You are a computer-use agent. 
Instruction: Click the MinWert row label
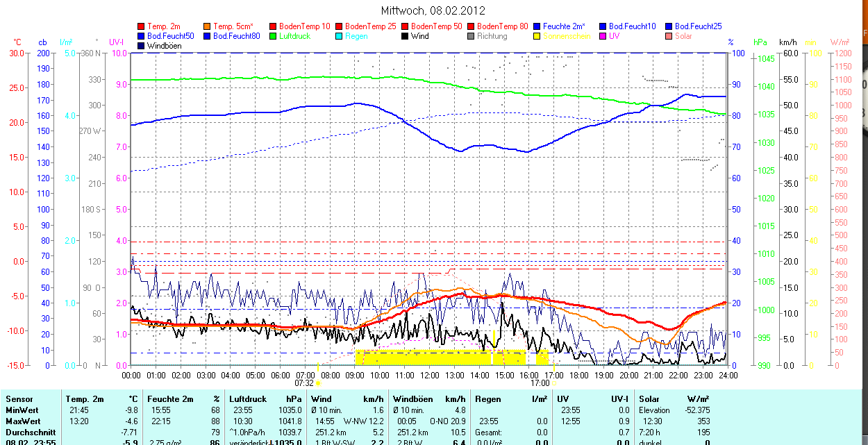[x=22, y=410]
